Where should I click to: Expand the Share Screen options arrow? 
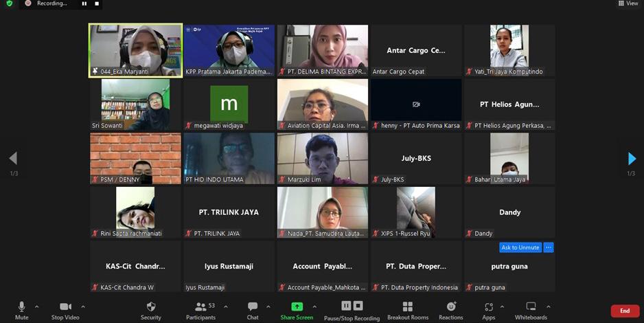pos(314,307)
